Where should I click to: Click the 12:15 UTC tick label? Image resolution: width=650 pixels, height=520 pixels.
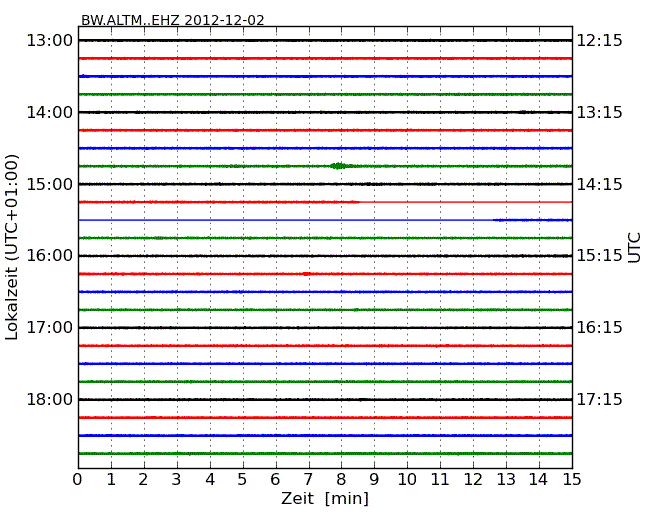point(600,41)
